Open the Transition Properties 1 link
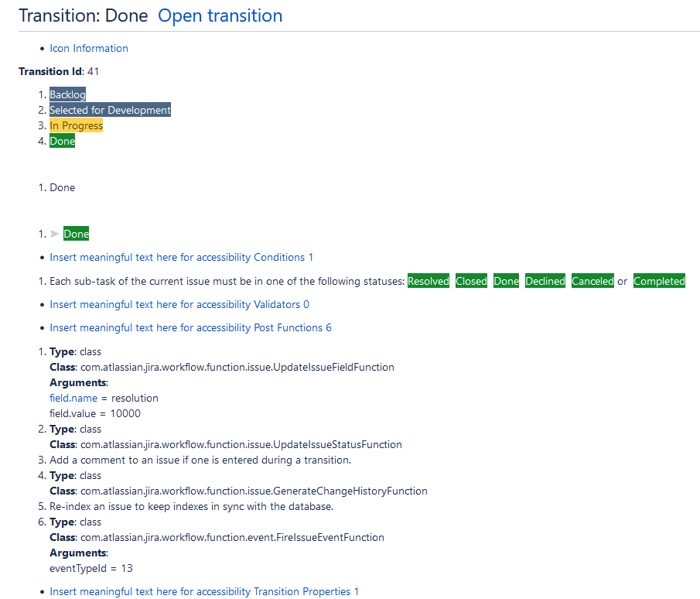The image size is (700, 599). (204, 591)
